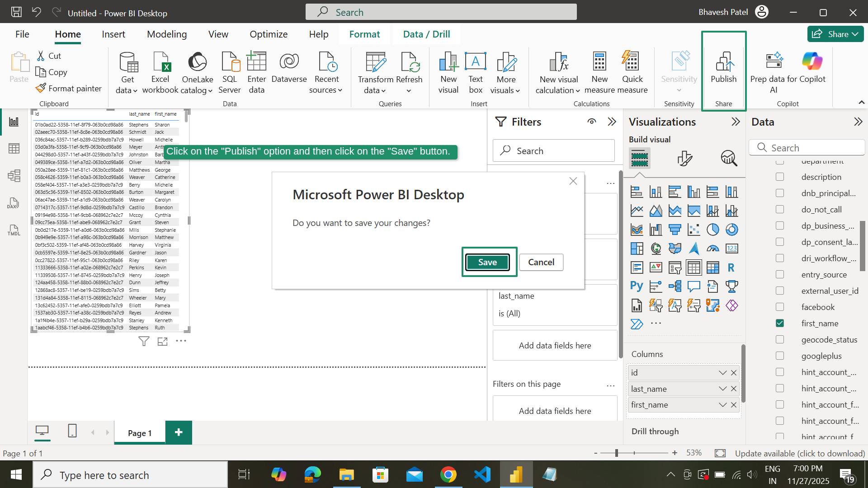Uncheck the first_name field
The image size is (868, 488).
(780, 323)
